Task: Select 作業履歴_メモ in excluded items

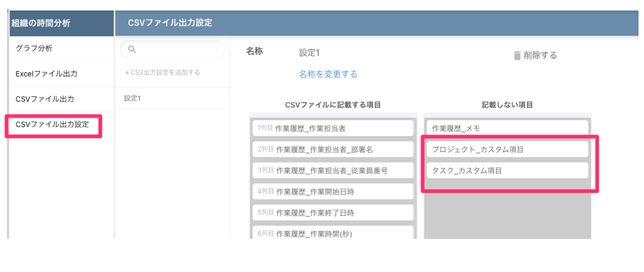Action: pos(507,129)
